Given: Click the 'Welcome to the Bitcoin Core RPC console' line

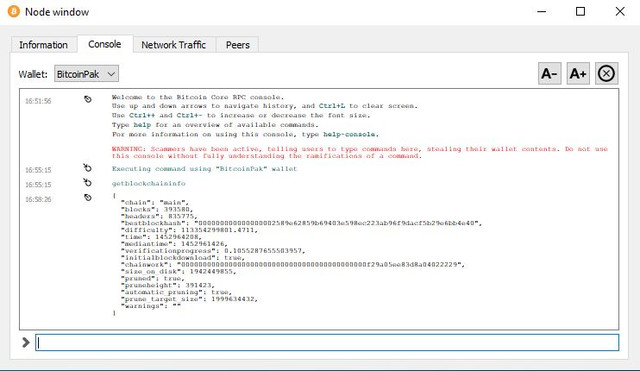Looking at the screenshot, I should click(198, 97).
